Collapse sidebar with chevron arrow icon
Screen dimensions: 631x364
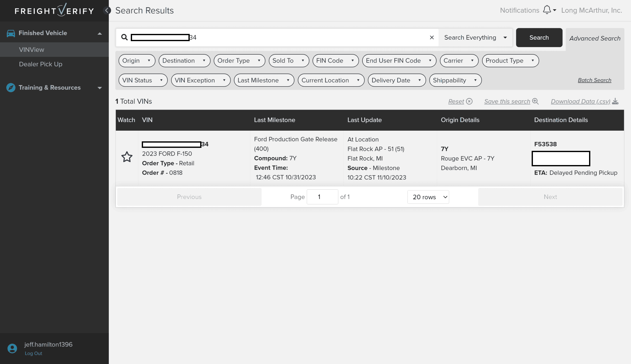(x=107, y=10)
